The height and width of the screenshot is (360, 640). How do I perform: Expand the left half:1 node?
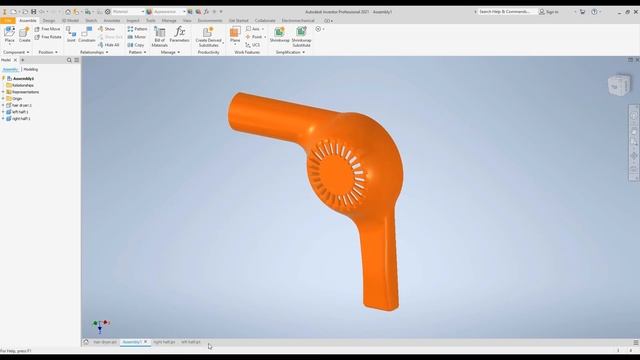(3, 112)
